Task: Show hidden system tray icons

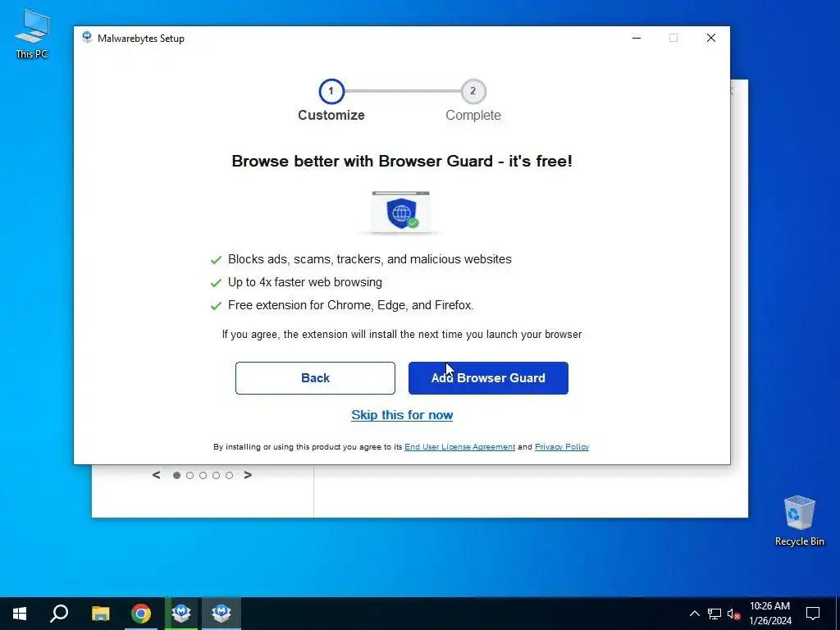Action: coord(694,614)
